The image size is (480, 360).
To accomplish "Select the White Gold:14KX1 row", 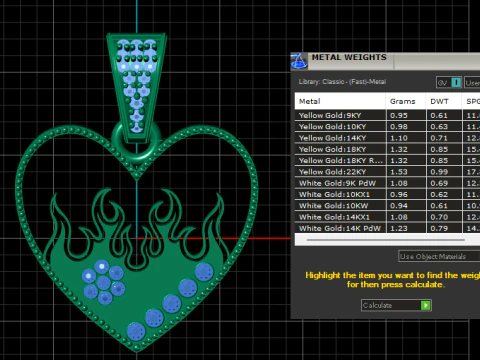I will click(x=387, y=217).
